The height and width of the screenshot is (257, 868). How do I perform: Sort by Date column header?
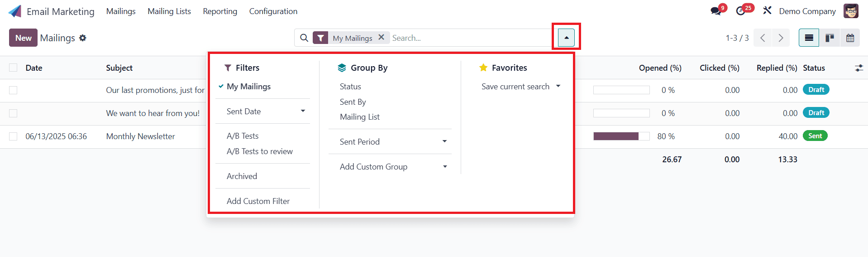34,68
